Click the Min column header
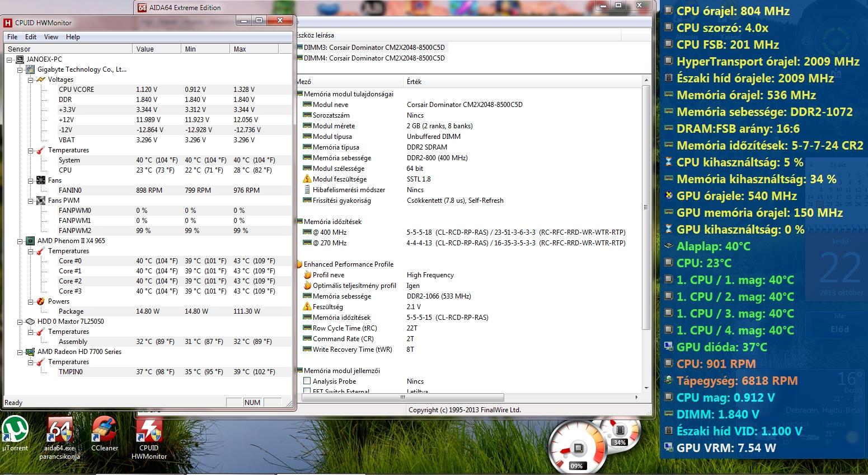 point(205,49)
